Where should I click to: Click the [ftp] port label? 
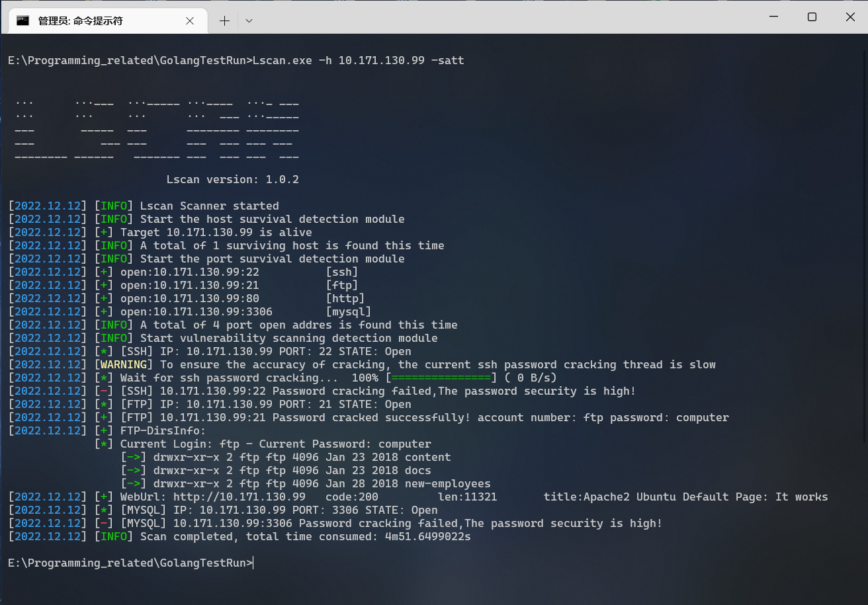tap(342, 285)
